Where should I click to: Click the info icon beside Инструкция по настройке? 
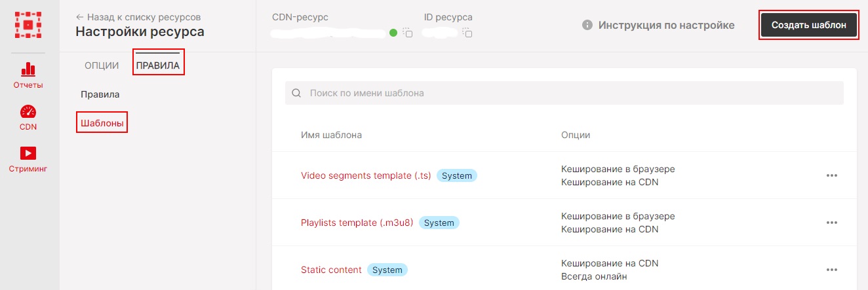click(587, 25)
